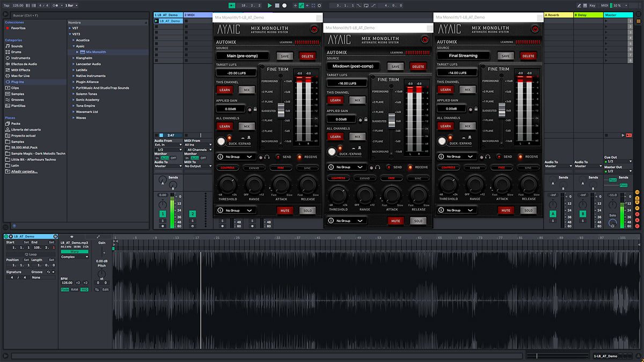Click the Target LUFS field showing -16.00 LUFS
The image size is (644, 362).
coord(347,83)
